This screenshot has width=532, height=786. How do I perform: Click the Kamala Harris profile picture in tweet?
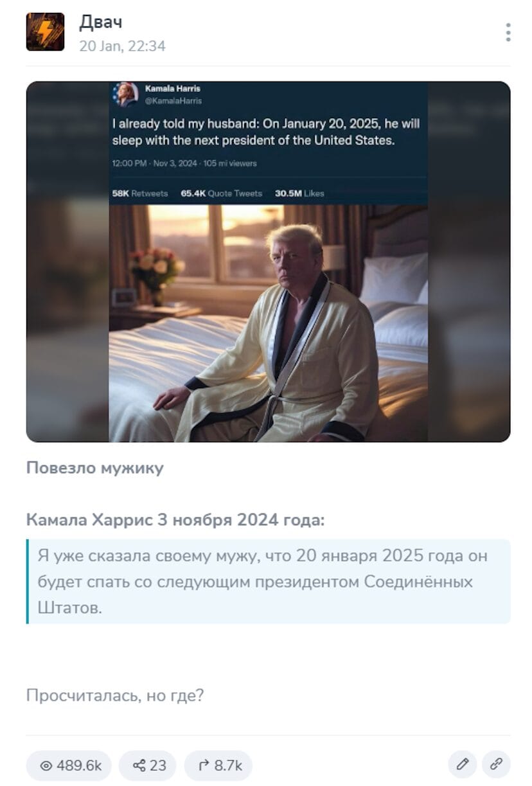coord(126,94)
